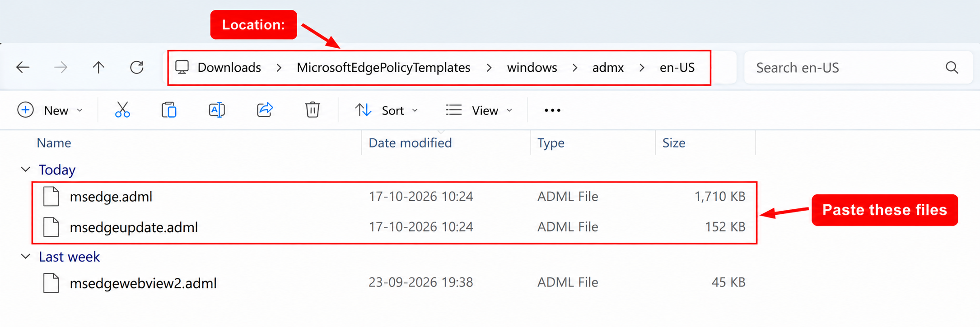Select the msedgeupdate.adml file name

pos(134,227)
